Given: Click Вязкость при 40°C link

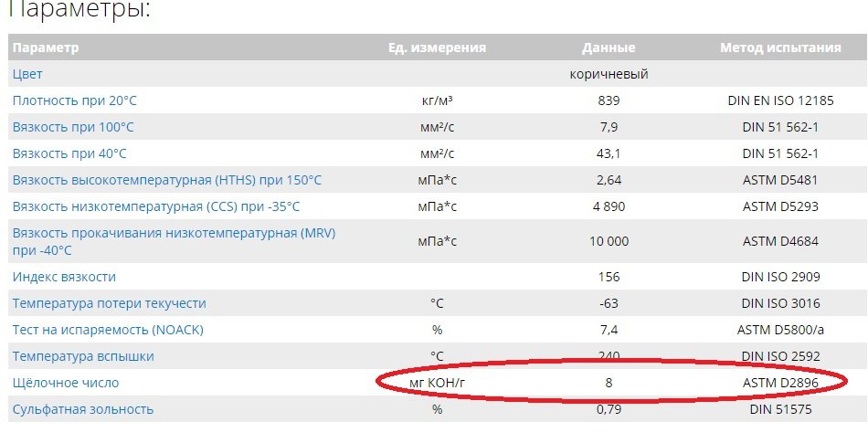Looking at the screenshot, I should pyautogui.click(x=69, y=153).
